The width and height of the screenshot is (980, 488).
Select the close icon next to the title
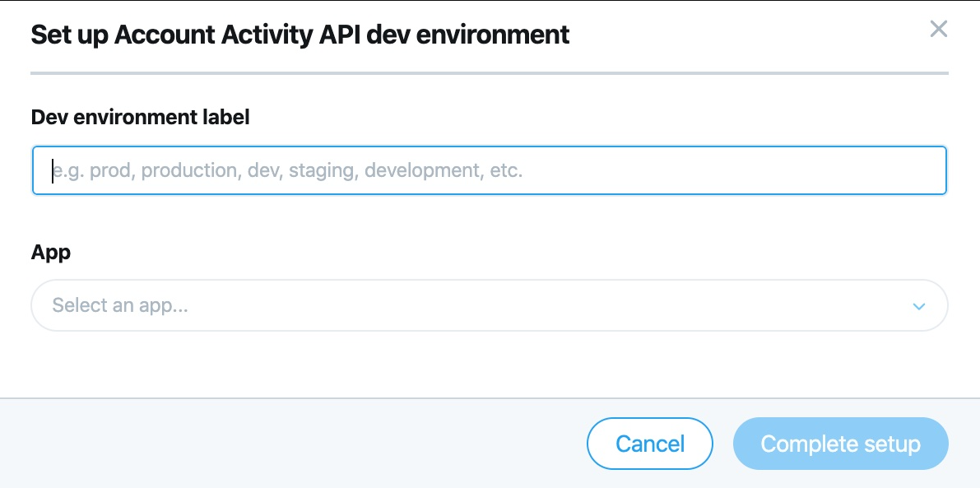[938, 29]
